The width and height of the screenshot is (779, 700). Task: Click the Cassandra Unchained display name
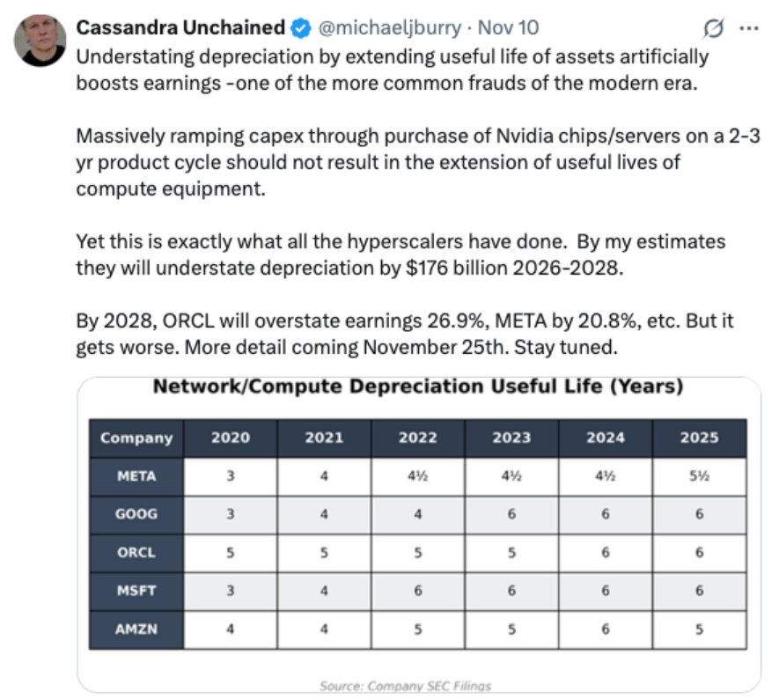[x=181, y=28]
